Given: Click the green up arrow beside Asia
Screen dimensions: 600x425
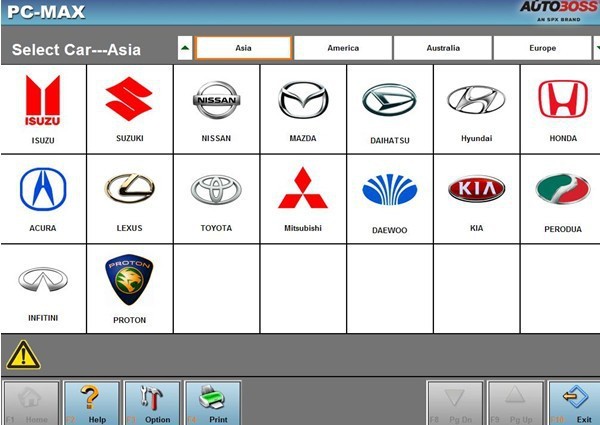Looking at the screenshot, I should point(185,48).
